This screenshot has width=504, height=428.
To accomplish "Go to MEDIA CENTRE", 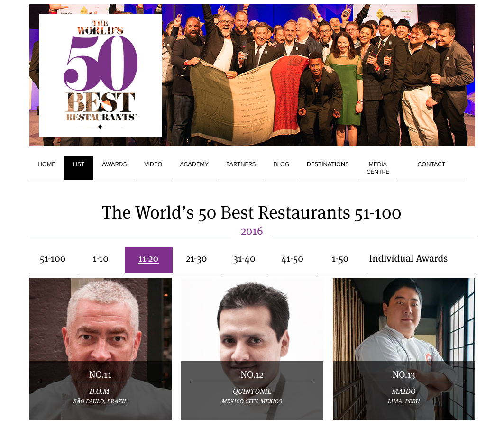I will (x=378, y=168).
